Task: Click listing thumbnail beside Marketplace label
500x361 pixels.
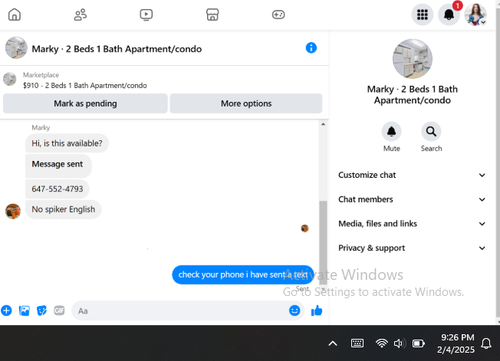Action: (x=10, y=79)
